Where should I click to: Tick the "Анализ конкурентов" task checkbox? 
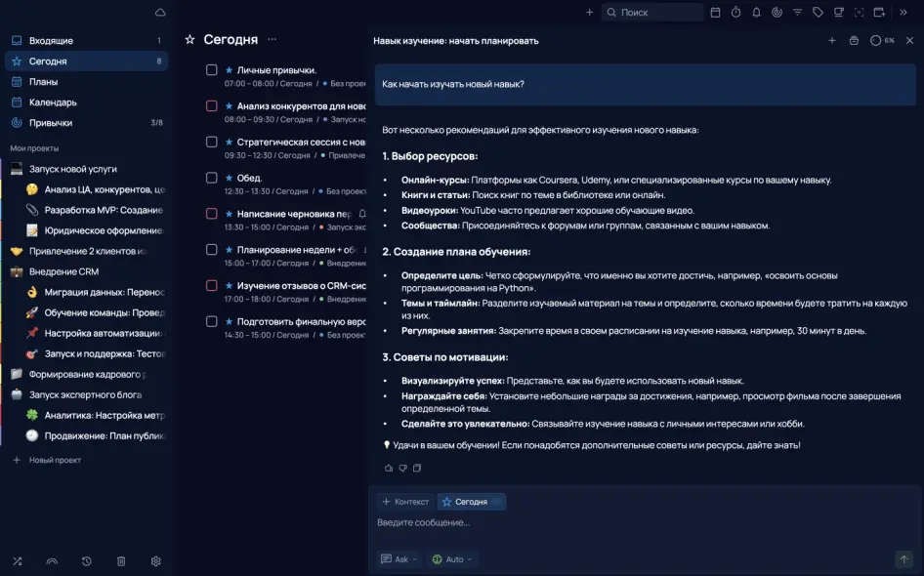(211, 105)
